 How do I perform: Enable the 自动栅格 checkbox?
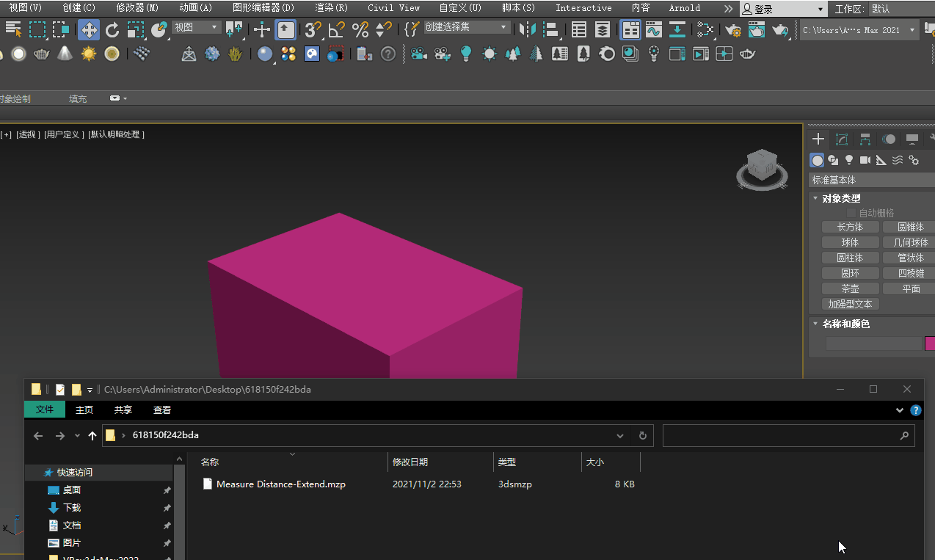(851, 213)
